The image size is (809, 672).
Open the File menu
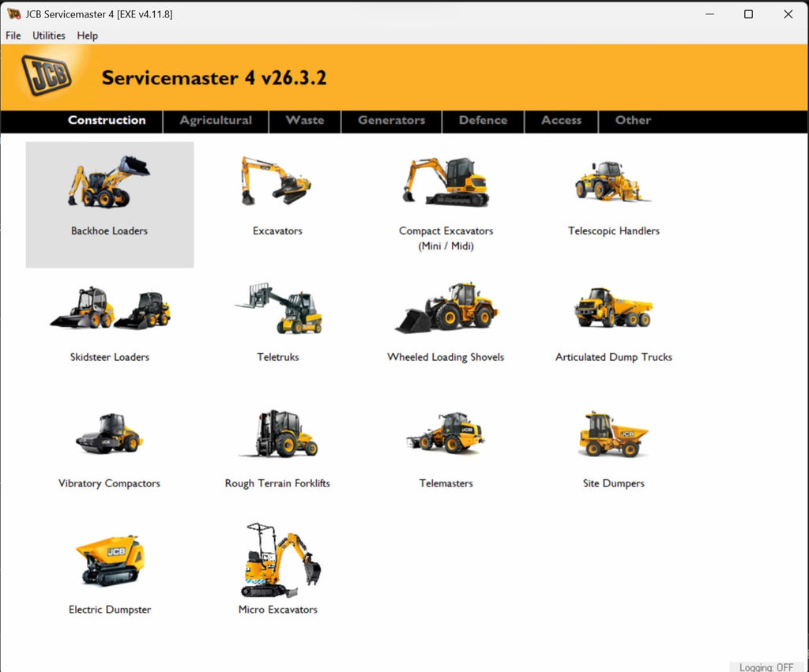[13, 36]
